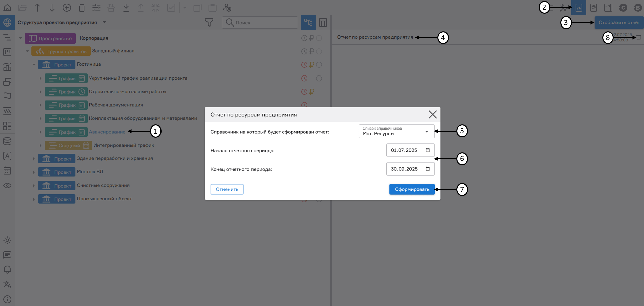Click the 'Отменить' button
The height and width of the screenshot is (306, 644).
point(227,189)
